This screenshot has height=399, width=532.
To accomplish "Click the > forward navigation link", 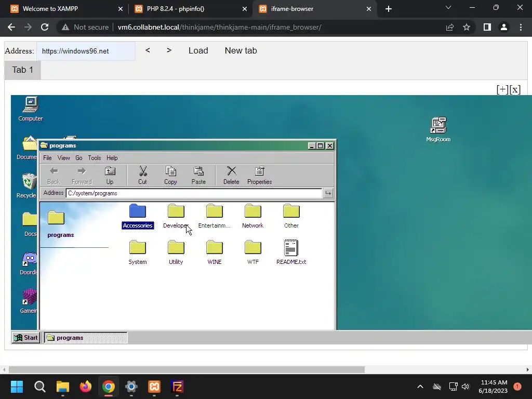I will pos(169,50).
